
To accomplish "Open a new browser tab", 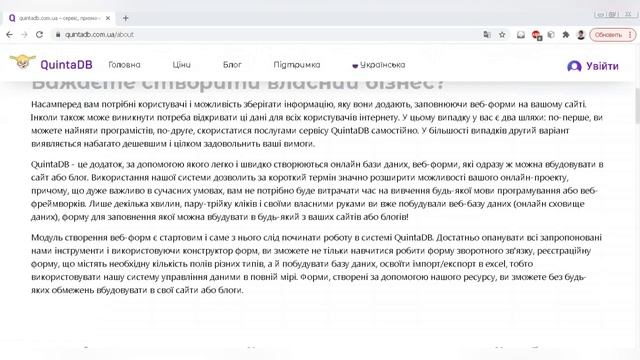I will [125, 18].
